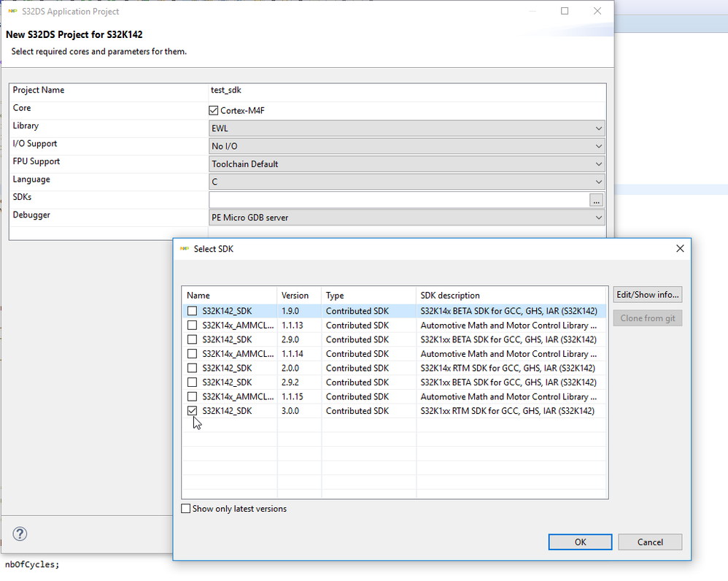Click Contributed SDK cell in 2.9.2 row

[x=368, y=382]
